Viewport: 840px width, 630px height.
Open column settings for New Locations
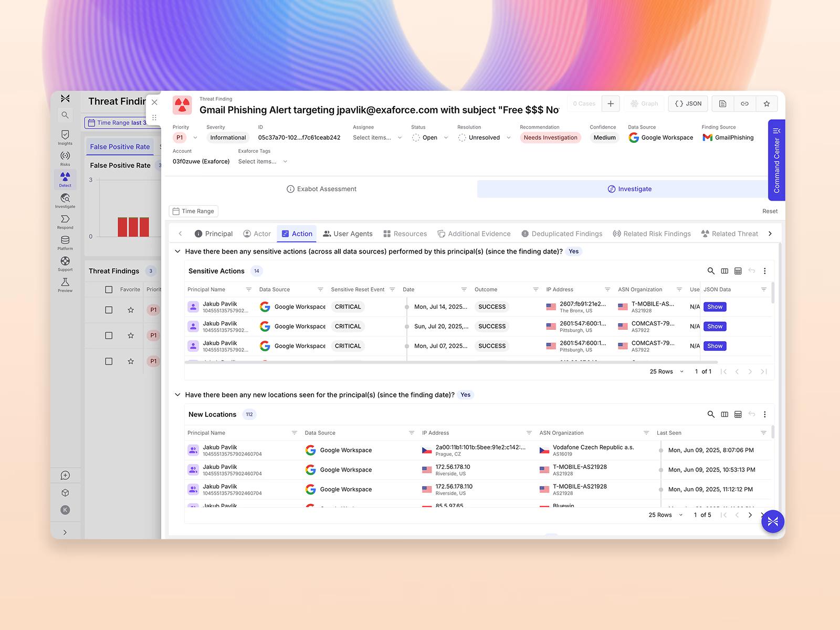coord(724,414)
